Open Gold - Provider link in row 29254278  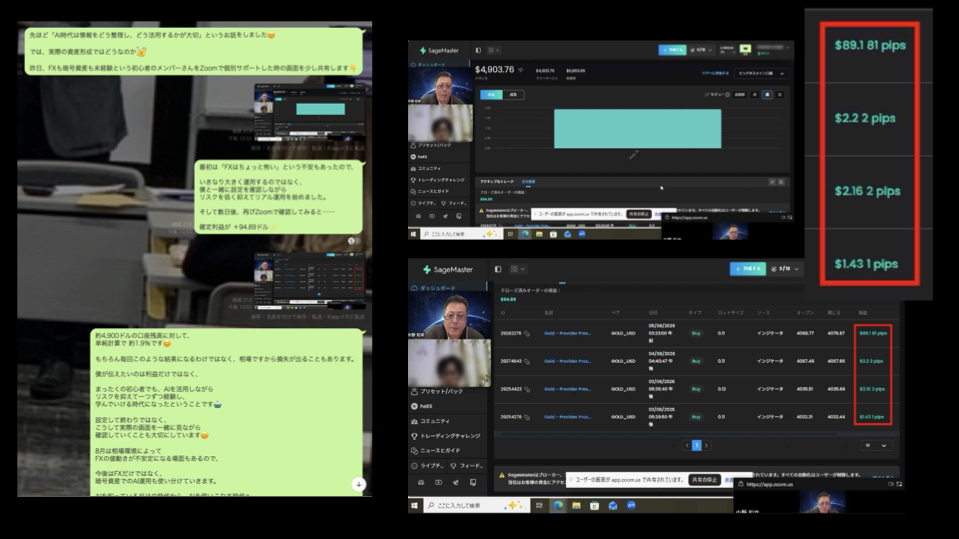tap(568, 417)
